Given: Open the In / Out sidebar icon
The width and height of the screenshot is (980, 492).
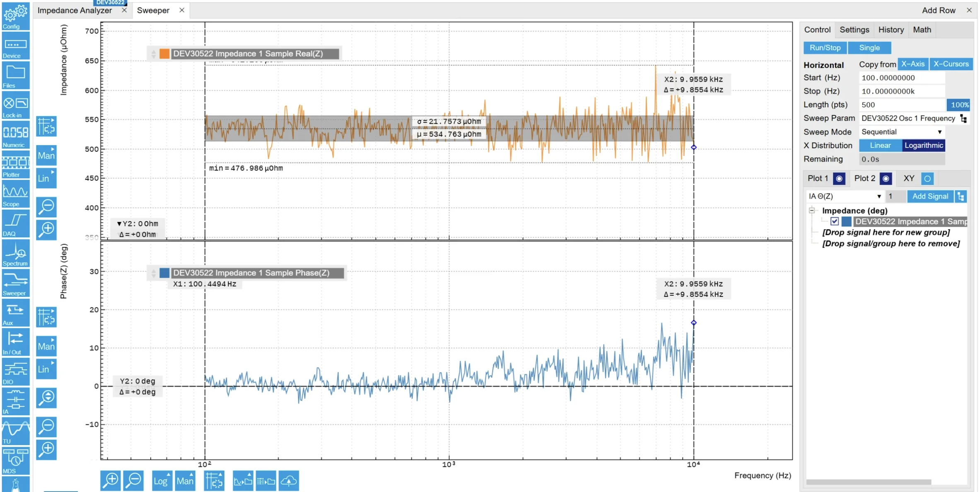Looking at the screenshot, I should 15,343.
